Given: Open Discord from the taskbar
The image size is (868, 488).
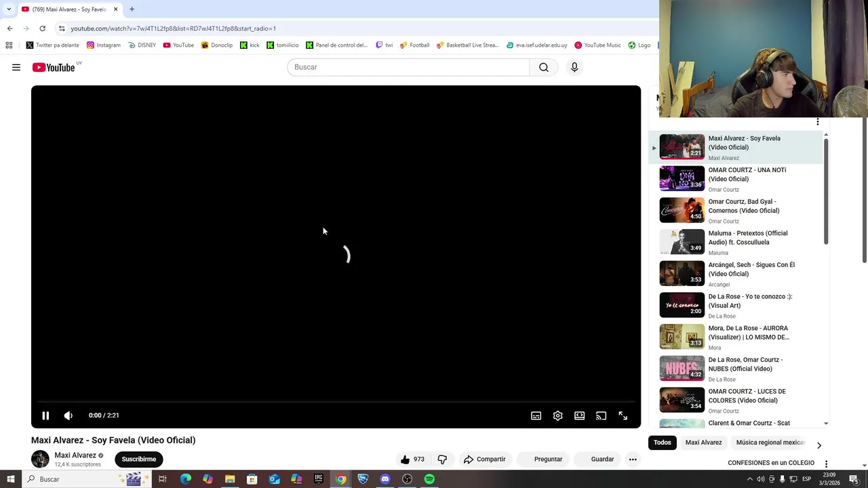Looking at the screenshot, I should (x=385, y=479).
